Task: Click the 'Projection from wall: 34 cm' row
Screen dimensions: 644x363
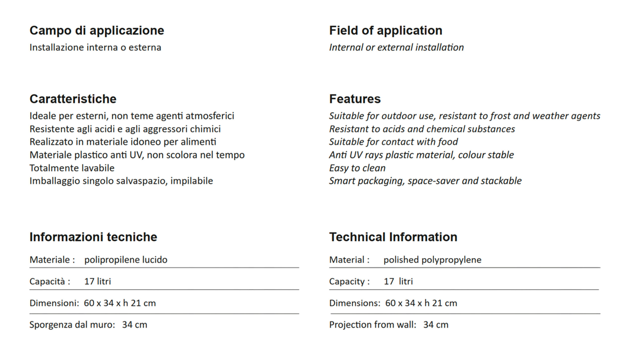Action: [x=389, y=325]
